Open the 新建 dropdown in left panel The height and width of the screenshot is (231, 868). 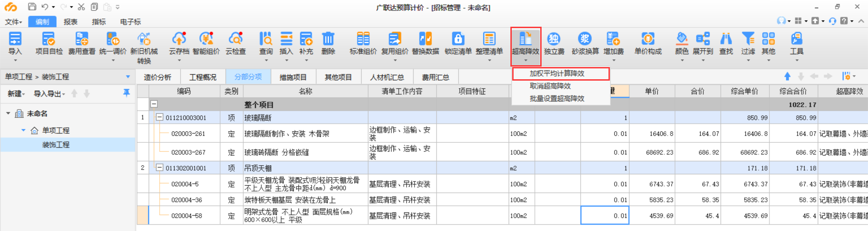[x=17, y=94]
